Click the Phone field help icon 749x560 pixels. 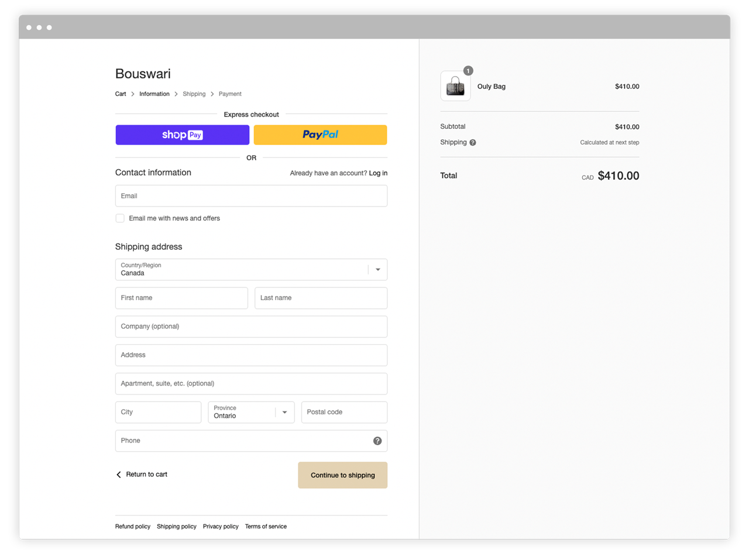[377, 441]
